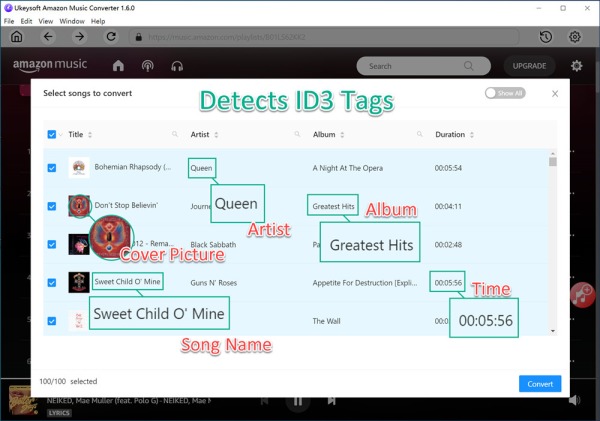Uncheck the Bohemian Rhapsody checkbox
This screenshot has width=600, height=421.
click(x=52, y=168)
